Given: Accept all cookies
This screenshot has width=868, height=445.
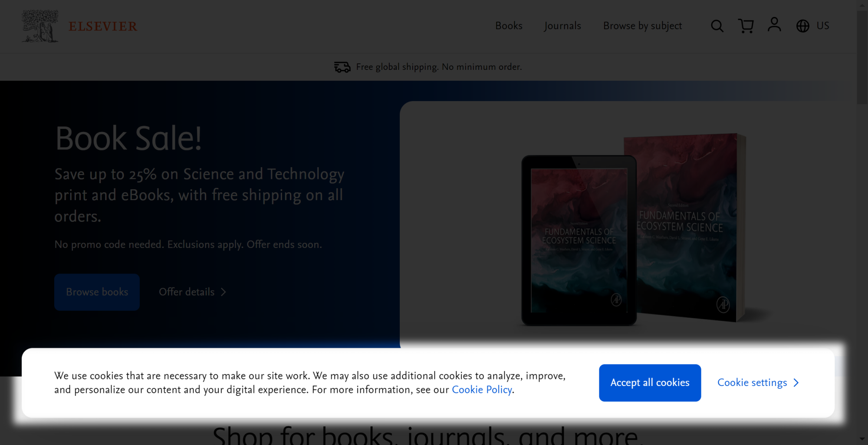Looking at the screenshot, I should coord(650,382).
